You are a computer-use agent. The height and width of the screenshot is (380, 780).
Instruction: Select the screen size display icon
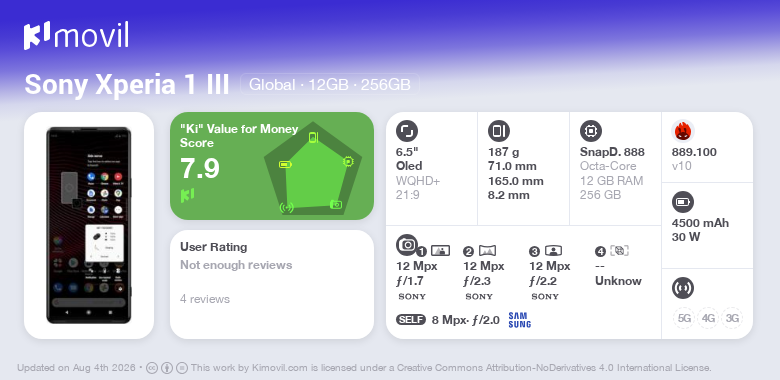tap(407, 131)
